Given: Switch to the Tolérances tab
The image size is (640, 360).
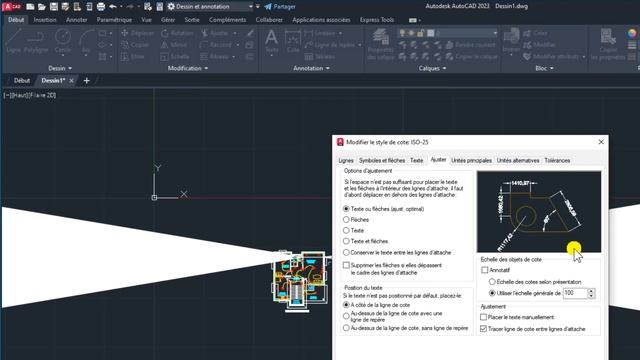Looking at the screenshot, I should coord(557,160).
